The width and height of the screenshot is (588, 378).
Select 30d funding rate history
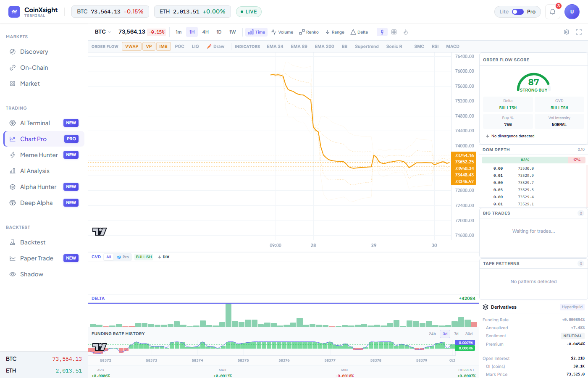tap(469, 334)
